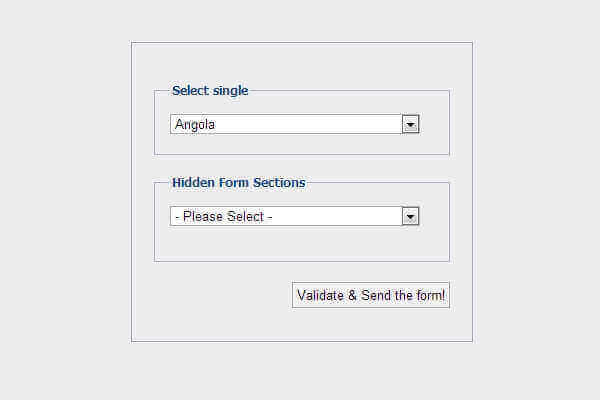The width and height of the screenshot is (600, 400).
Task: Click the Angola value in the select box
Action: [x=195, y=125]
